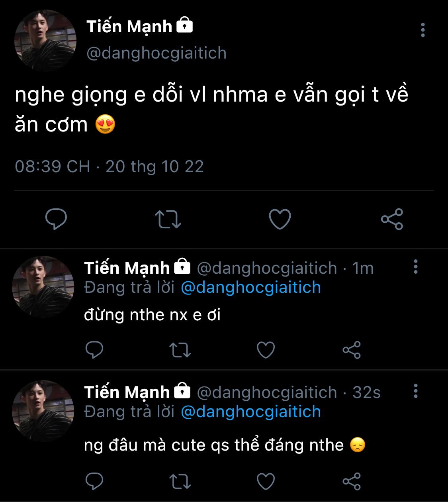This screenshot has width=448, height=502.
Task: Open @danghocgiaitich mention in the 1m reply
Action: coord(251,287)
